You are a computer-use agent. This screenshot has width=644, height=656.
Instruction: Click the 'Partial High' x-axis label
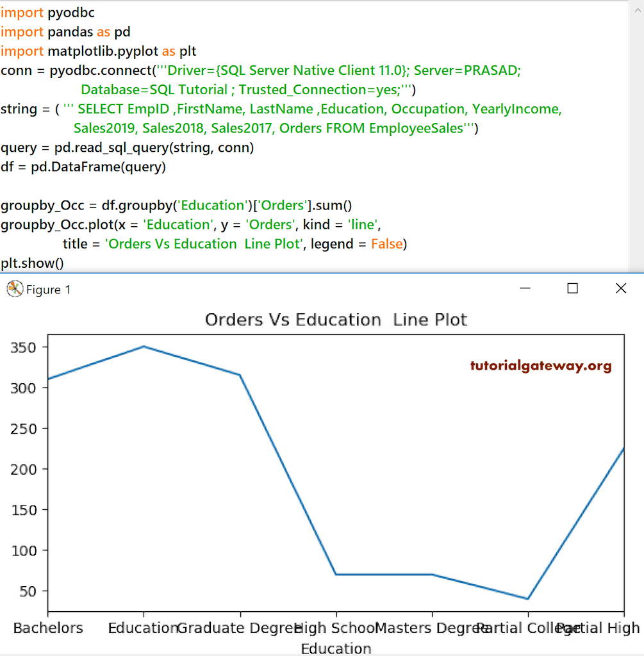pos(599,628)
